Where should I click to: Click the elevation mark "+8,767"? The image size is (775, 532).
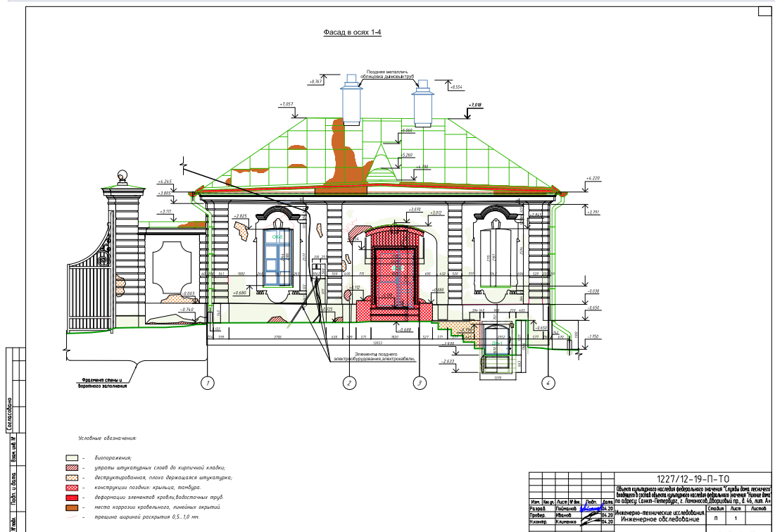(315, 82)
